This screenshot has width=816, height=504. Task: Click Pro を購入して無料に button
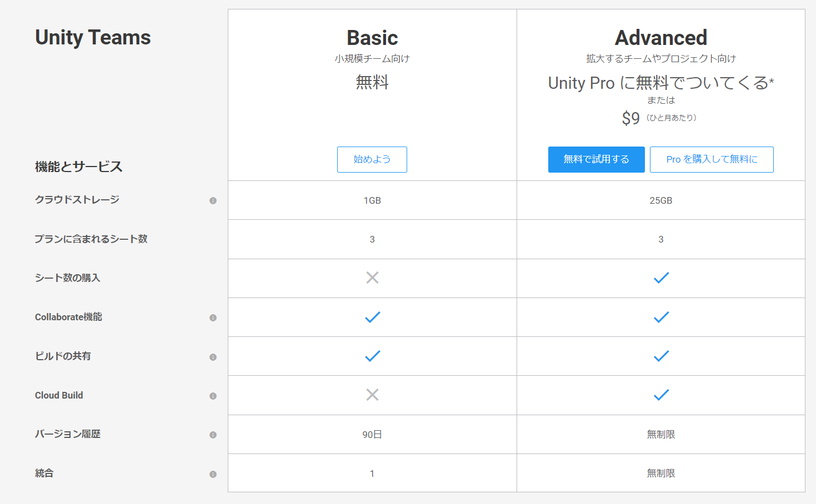click(x=712, y=159)
